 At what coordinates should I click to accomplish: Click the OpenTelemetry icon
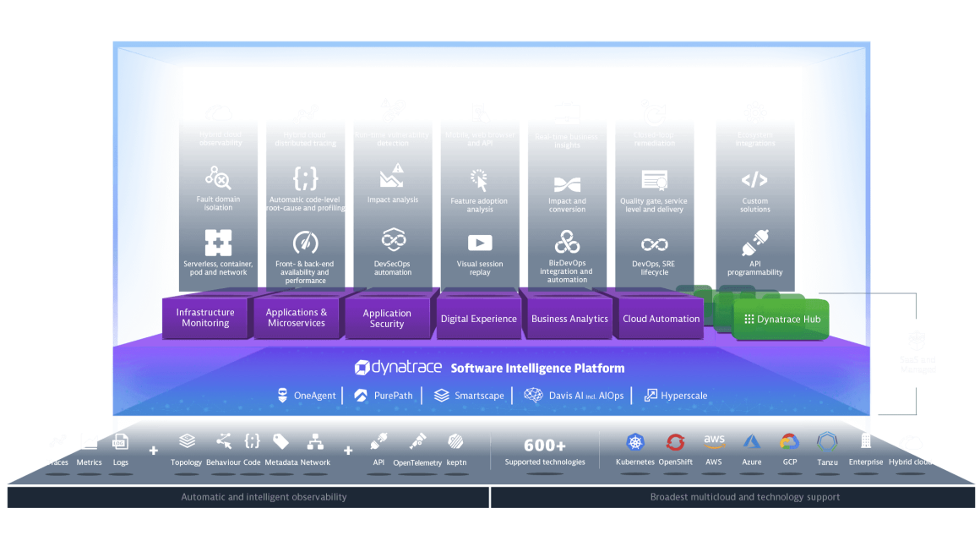point(416,439)
